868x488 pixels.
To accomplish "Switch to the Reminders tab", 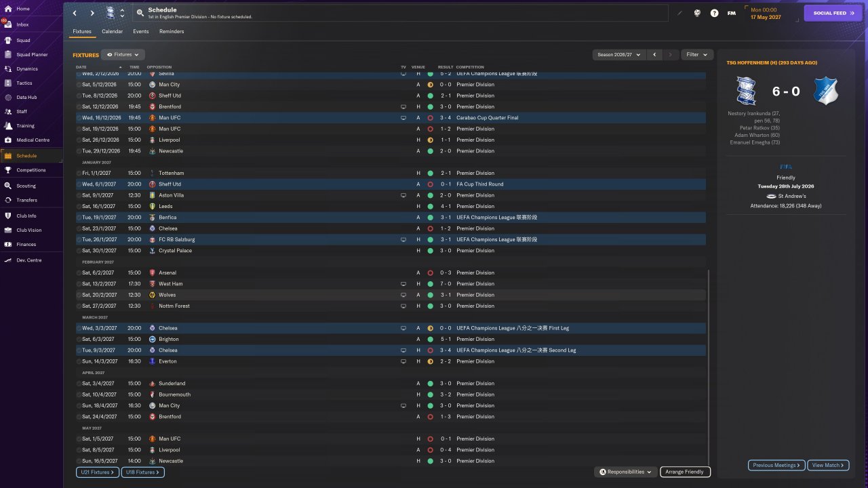I will click(x=172, y=31).
